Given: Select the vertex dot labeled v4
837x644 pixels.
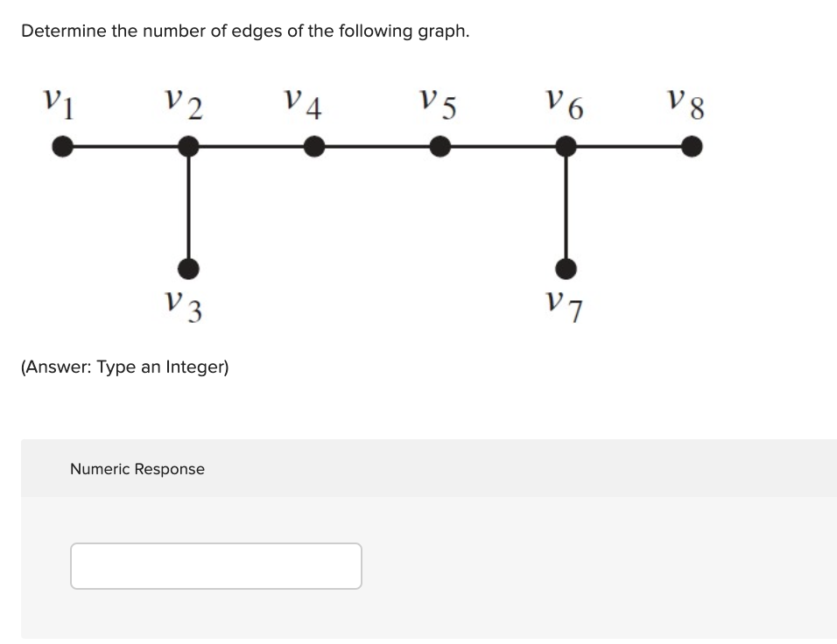Looking at the screenshot, I should (313, 146).
